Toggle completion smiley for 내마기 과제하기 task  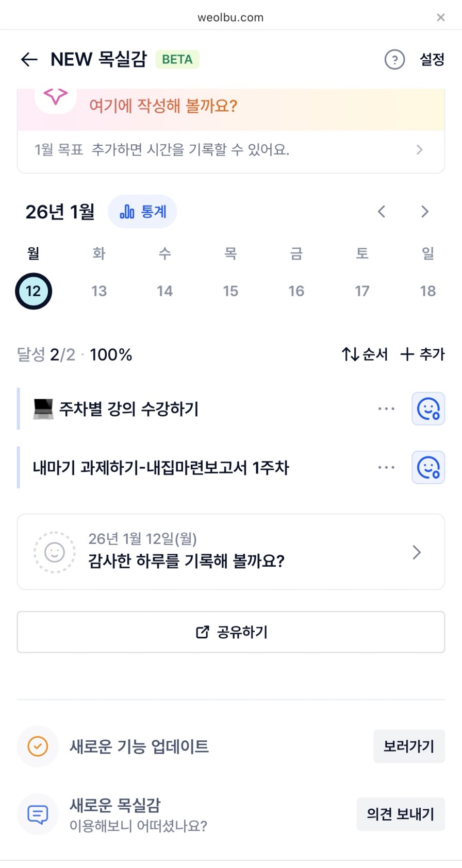point(428,468)
